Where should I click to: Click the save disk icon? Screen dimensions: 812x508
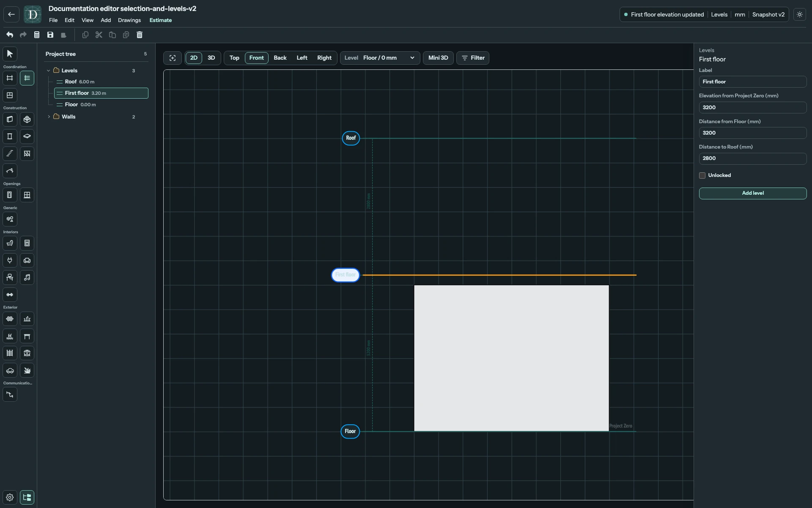tap(50, 35)
